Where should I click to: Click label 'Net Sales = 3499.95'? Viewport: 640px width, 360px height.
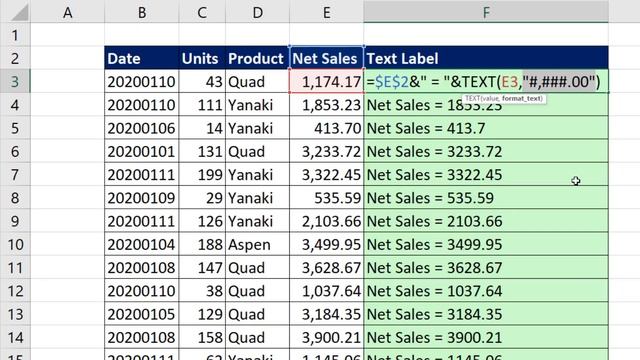[x=486, y=244]
